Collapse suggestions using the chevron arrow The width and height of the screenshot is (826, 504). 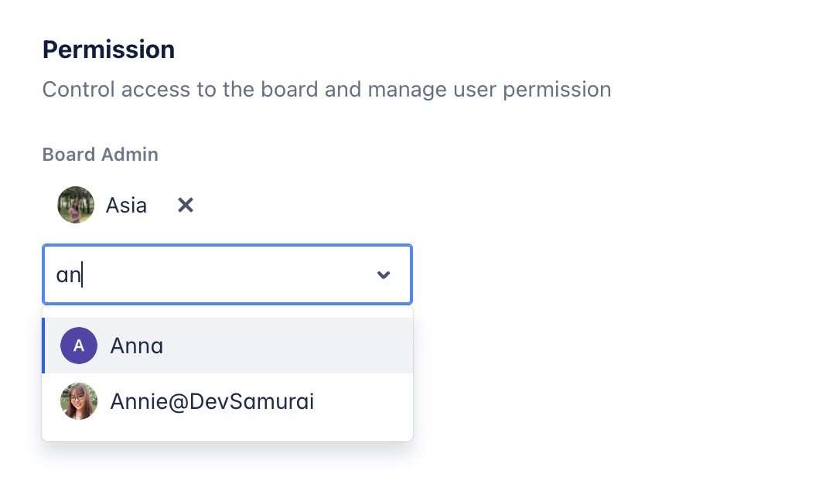(x=384, y=274)
